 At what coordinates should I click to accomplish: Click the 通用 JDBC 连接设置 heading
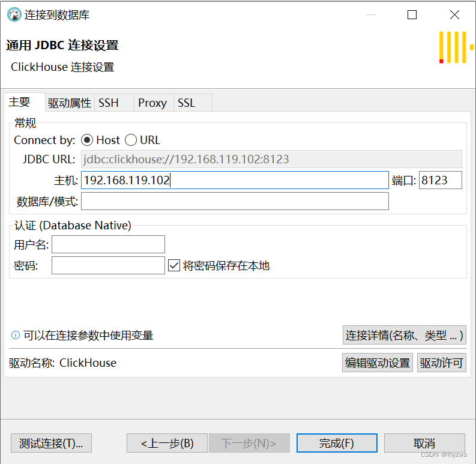pos(62,45)
